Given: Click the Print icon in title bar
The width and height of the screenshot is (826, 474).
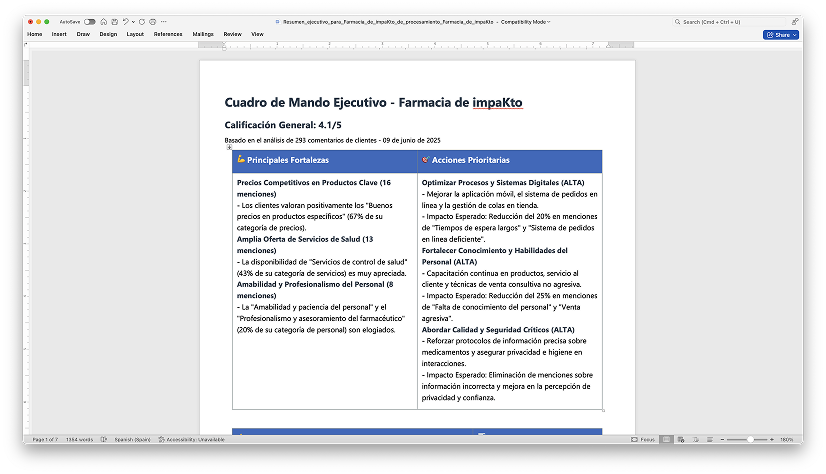Looking at the screenshot, I should (152, 21).
